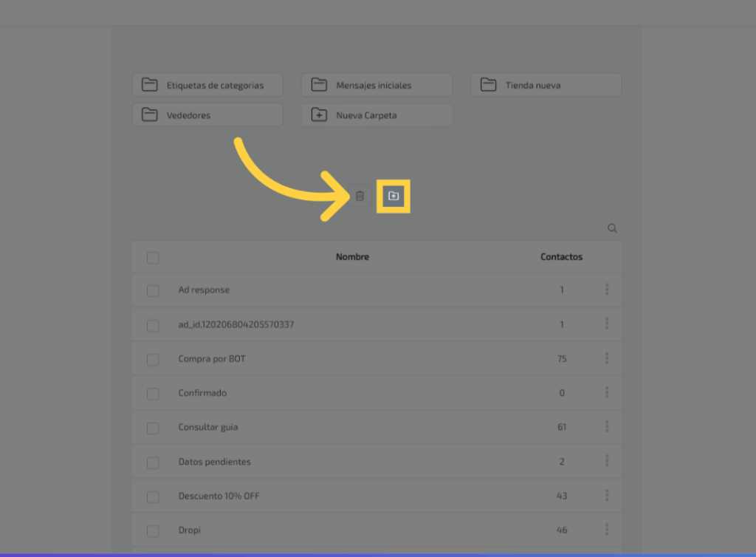The image size is (756, 557).
Task: Tick the Descuento 10% OFF checkbox
Action: tap(153, 496)
